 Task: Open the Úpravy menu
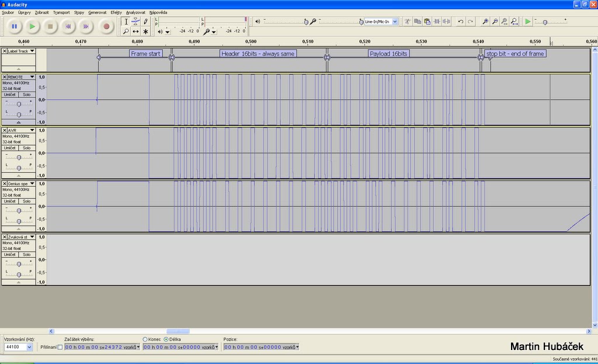coord(25,13)
